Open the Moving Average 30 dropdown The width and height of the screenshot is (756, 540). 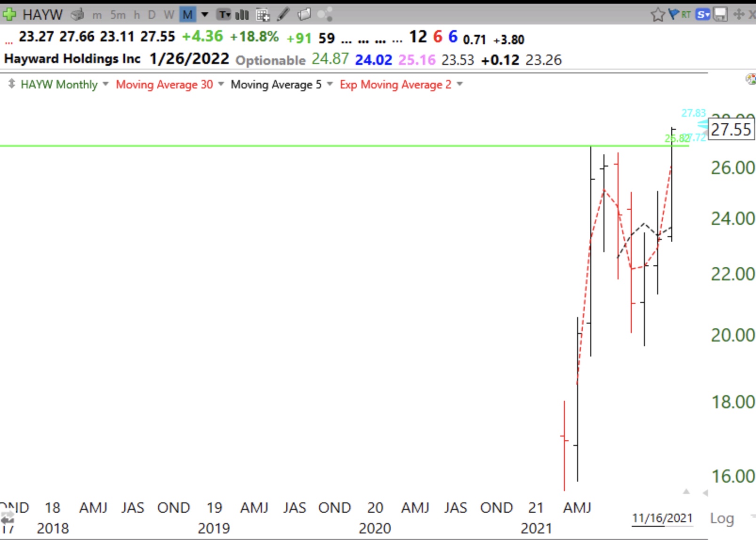click(221, 84)
